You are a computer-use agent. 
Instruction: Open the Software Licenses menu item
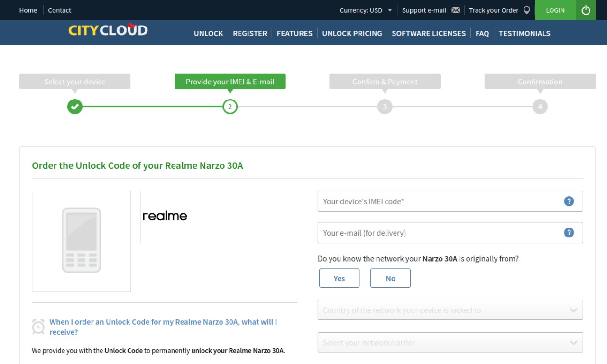(x=429, y=33)
